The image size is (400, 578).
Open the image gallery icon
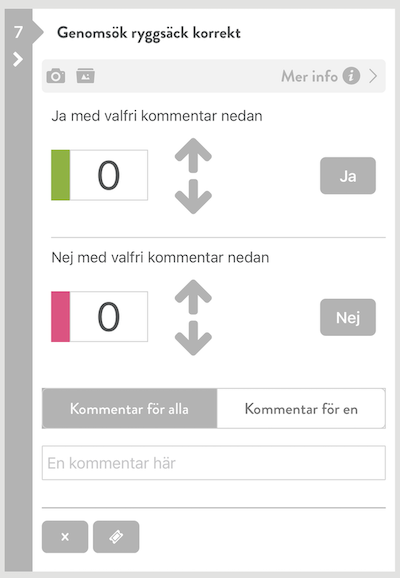point(86,76)
